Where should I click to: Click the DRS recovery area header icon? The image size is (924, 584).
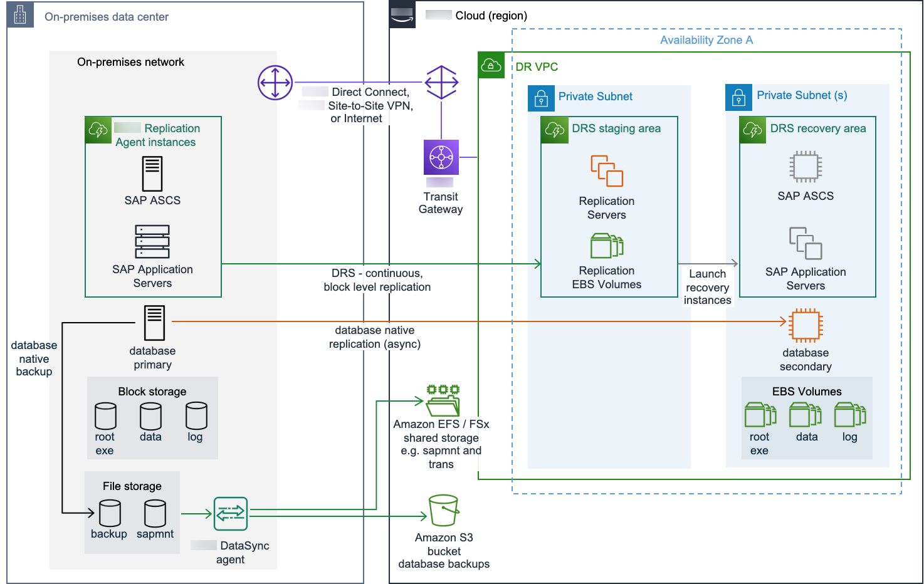click(x=753, y=130)
